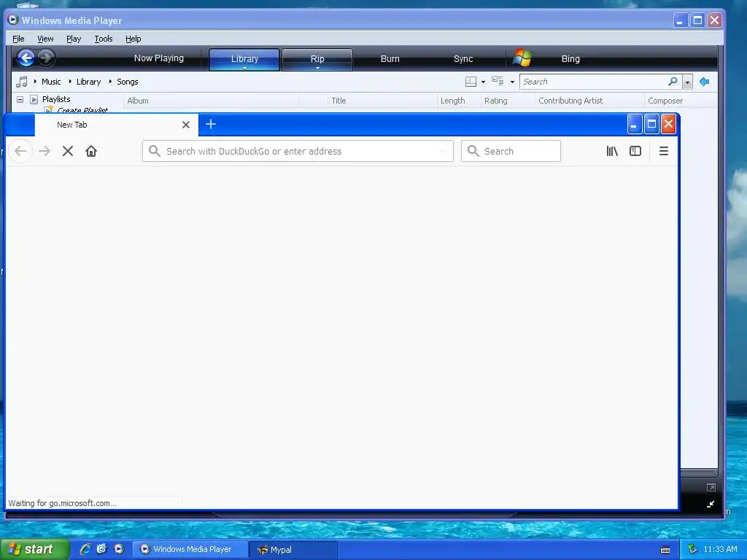
Task: Click Mypal's forward arrow button
Action: pyautogui.click(x=44, y=151)
